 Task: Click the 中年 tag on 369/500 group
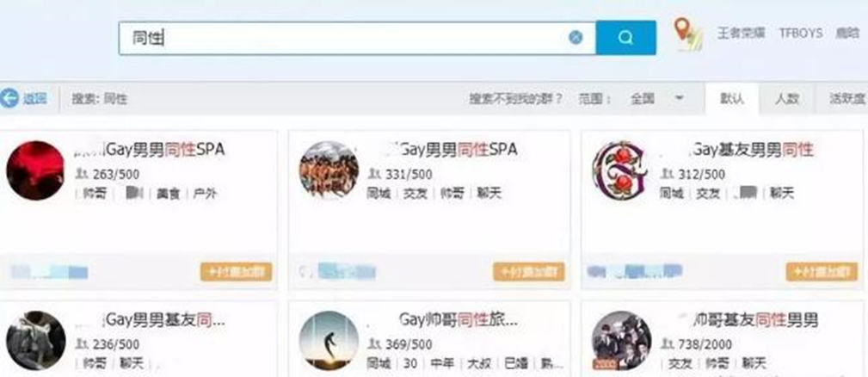tap(443, 364)
